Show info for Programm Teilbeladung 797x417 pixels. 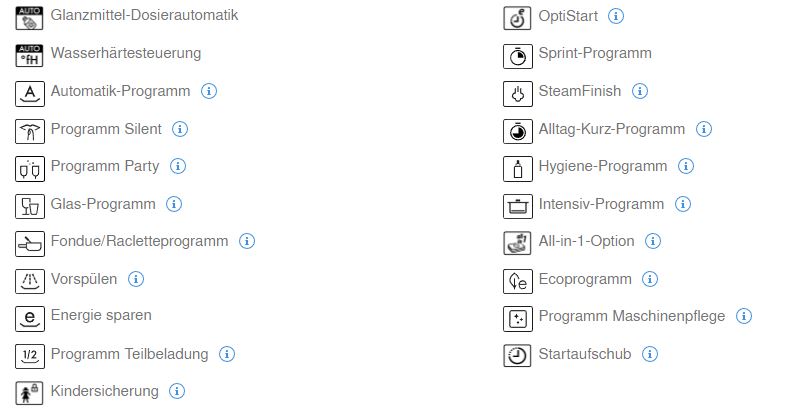[227, 354]
